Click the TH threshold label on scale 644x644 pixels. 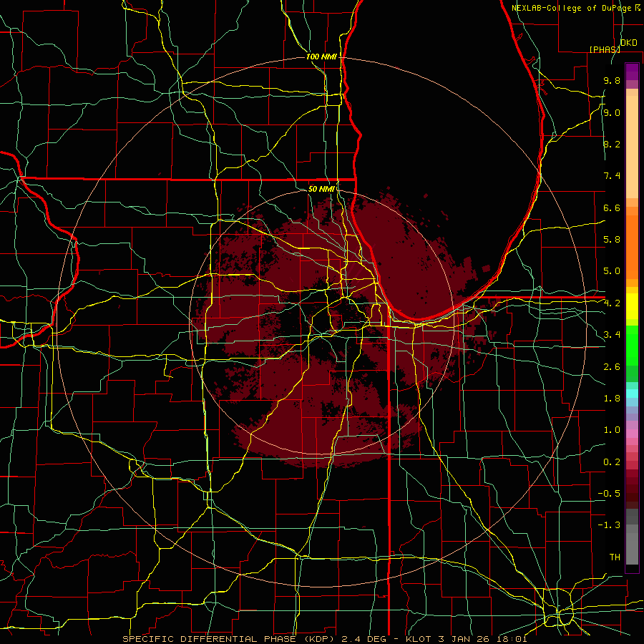(x=615, y=557)
